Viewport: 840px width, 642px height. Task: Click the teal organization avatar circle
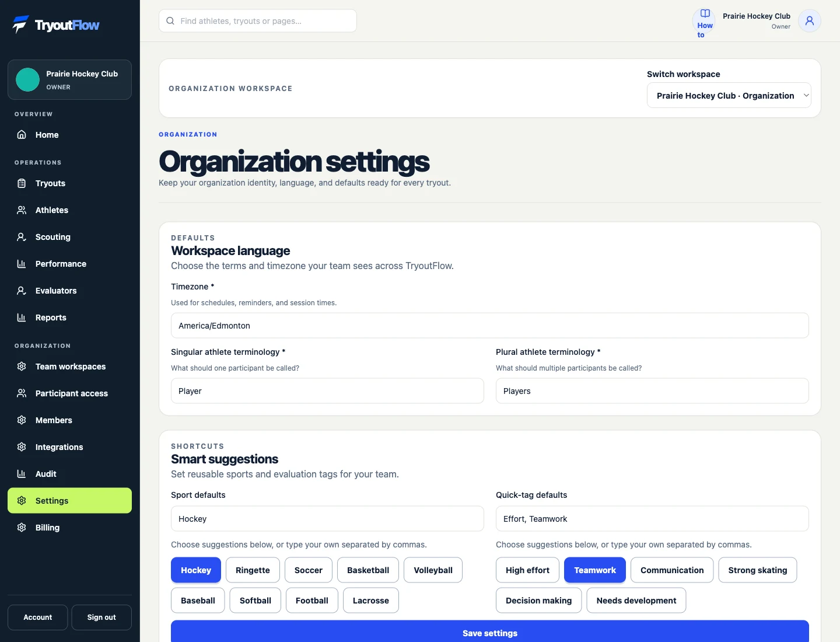click(x=27, y=80)
